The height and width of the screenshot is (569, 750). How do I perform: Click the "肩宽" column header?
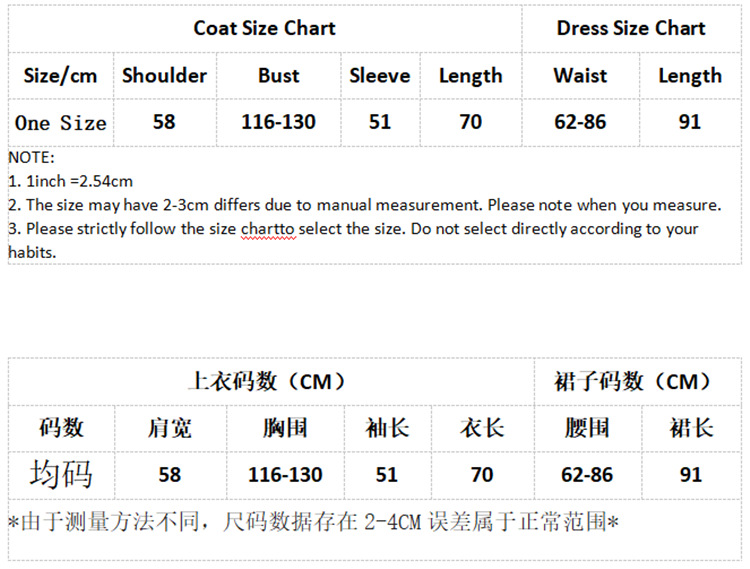[x=170, y=428]
